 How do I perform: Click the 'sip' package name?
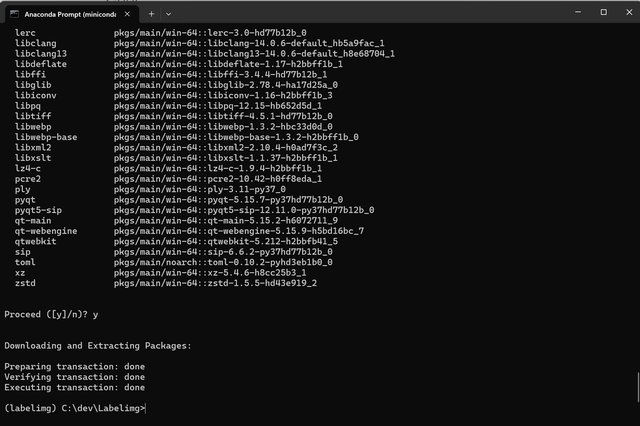pos(23,252)
